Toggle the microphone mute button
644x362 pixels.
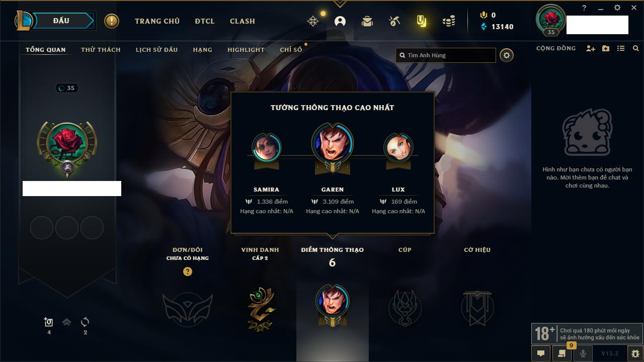[x=583, y=353]
